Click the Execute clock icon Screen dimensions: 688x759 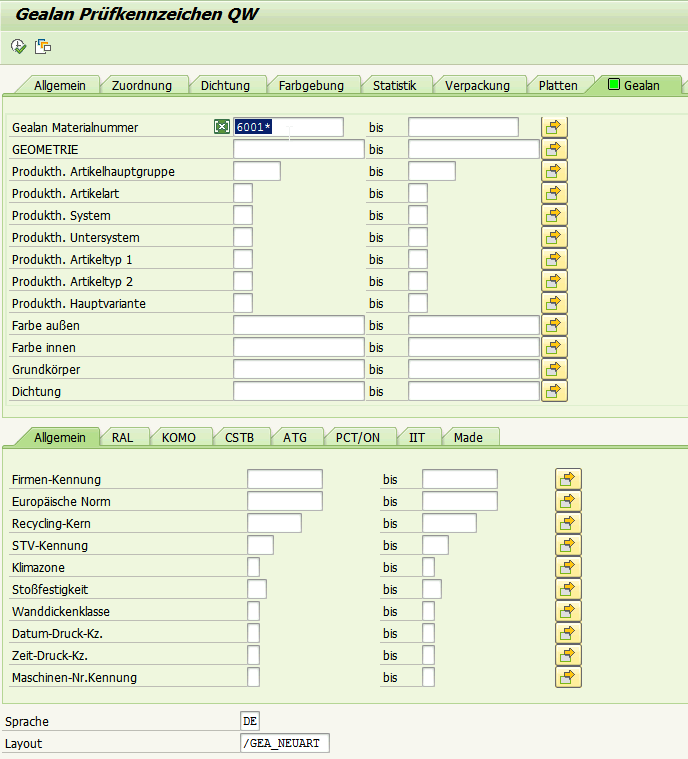click(18, 46)
